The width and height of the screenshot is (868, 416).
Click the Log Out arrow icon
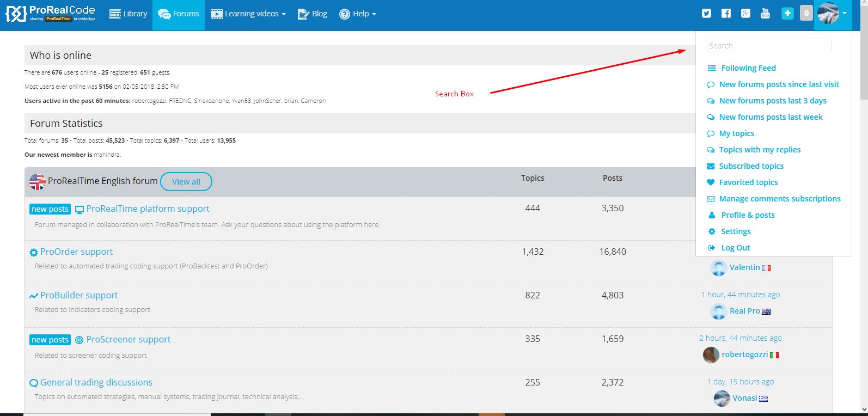[x=711, y=248]
